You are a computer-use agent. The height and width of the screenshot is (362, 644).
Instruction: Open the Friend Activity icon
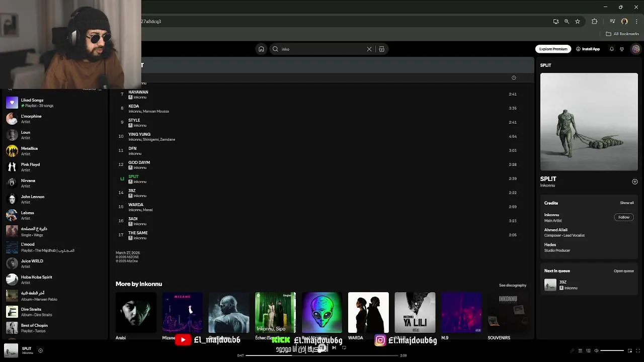[x=622, y=49]
